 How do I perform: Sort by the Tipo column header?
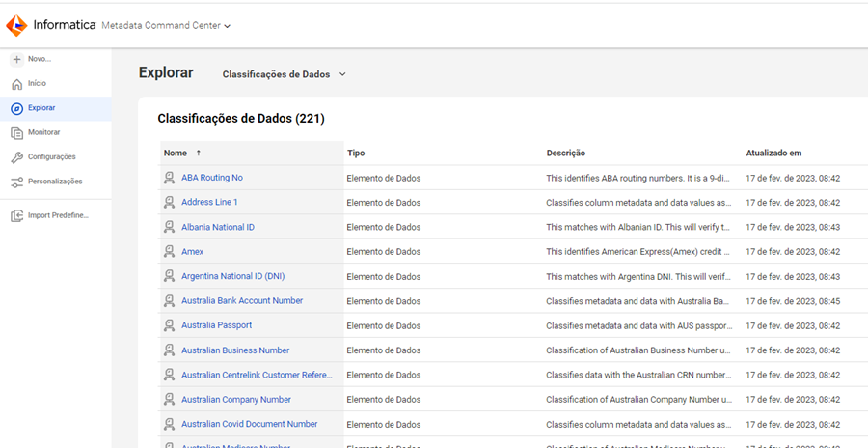(x=356, y=153)
